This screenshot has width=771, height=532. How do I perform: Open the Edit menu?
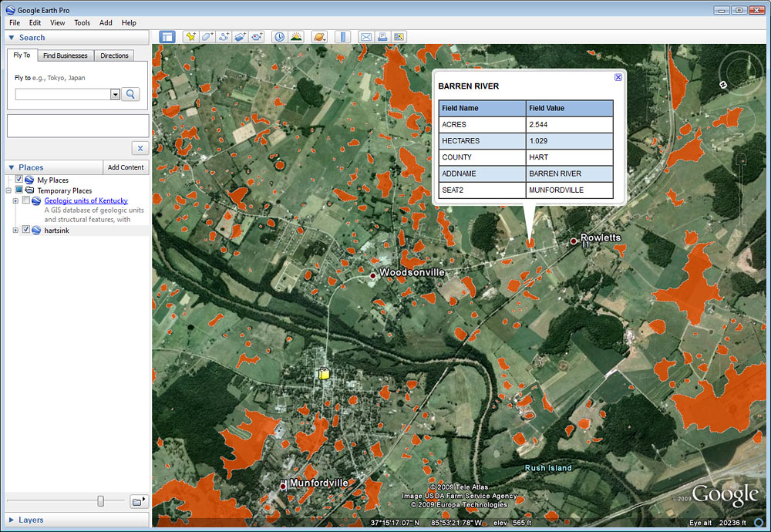(x=35, y=22)
